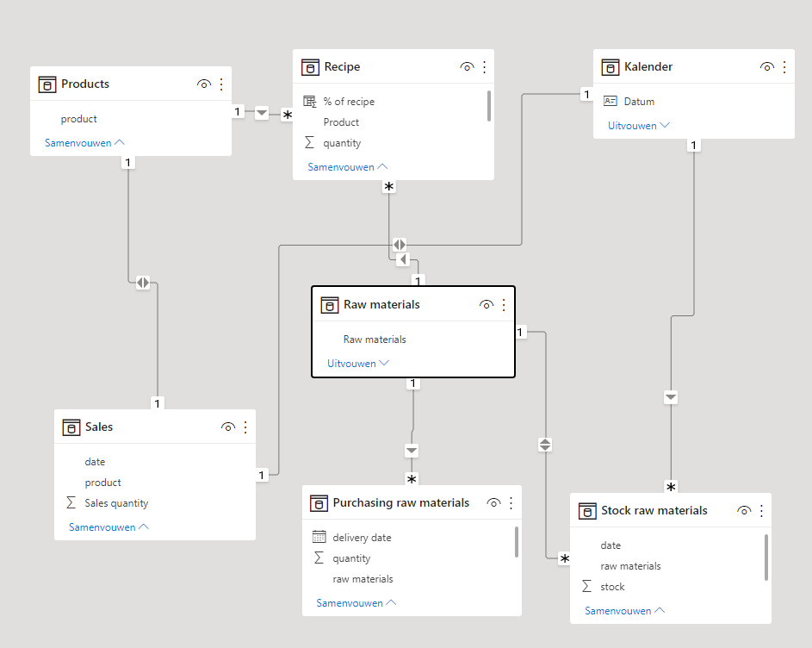The image size is (812, 648).
Task: Click the Datum field type icon
Action: [610, 101]
